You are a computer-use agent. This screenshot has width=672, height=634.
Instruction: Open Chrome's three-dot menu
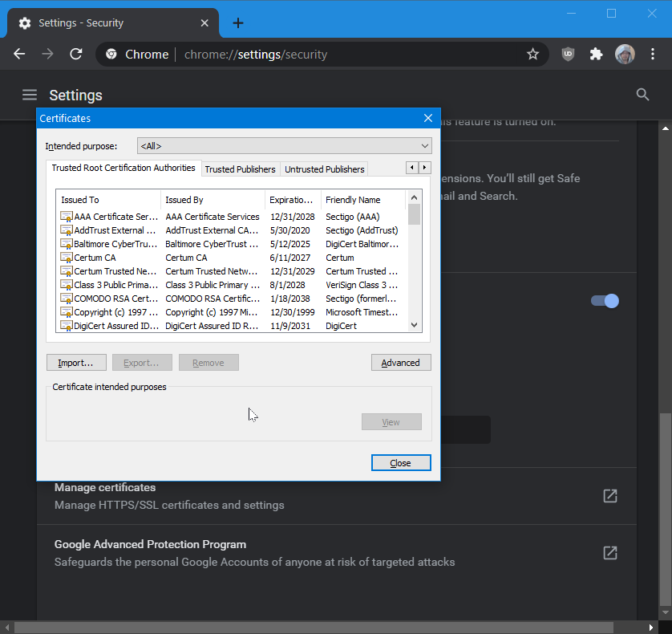click(x=653, y=54)
